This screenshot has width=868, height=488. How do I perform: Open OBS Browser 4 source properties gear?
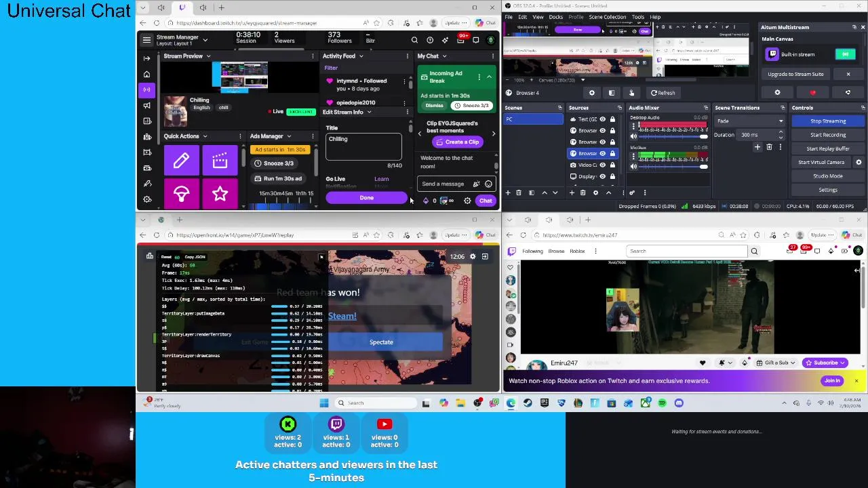[x=591, y=93]
